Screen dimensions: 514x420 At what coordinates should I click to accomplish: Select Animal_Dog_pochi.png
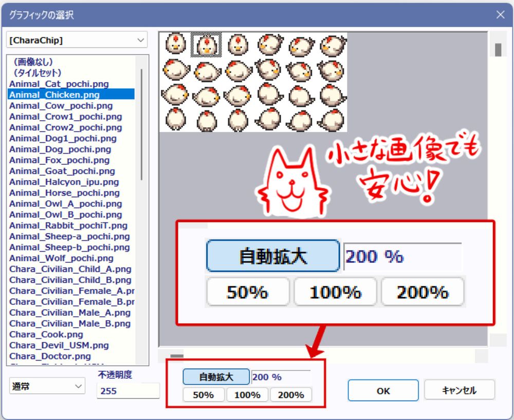[71, 149]
